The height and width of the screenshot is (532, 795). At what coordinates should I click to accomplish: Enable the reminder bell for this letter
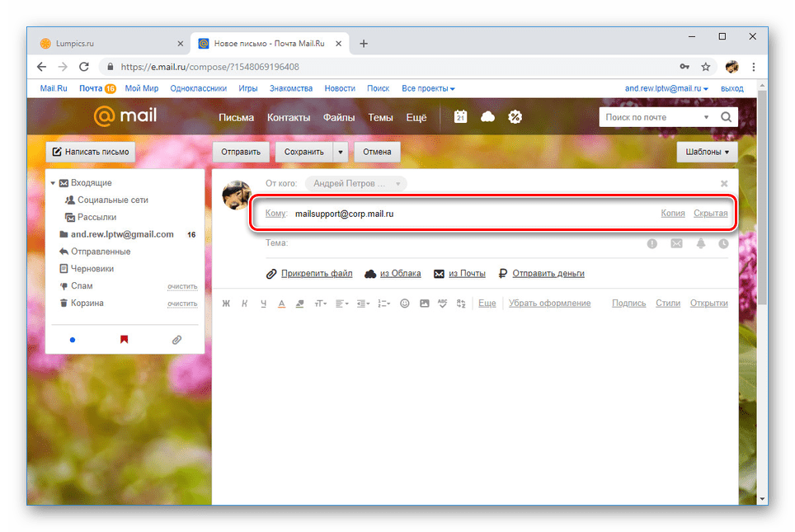tap(702, 243)
